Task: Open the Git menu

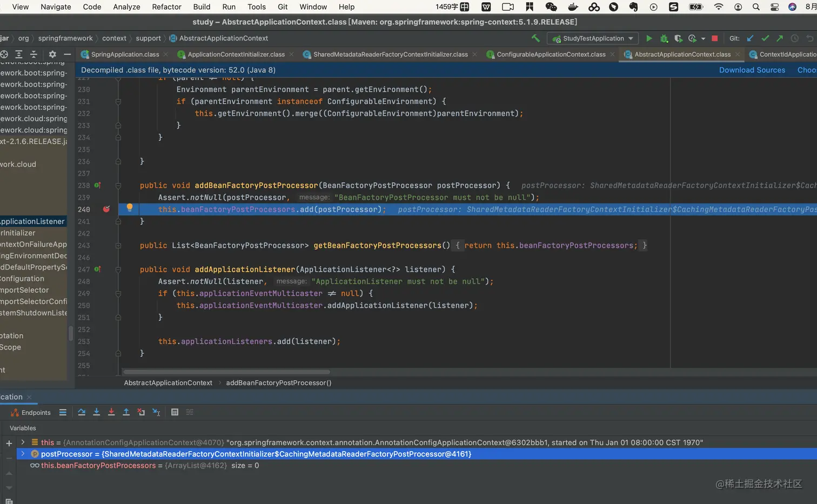Action: (x=283, y=7)
